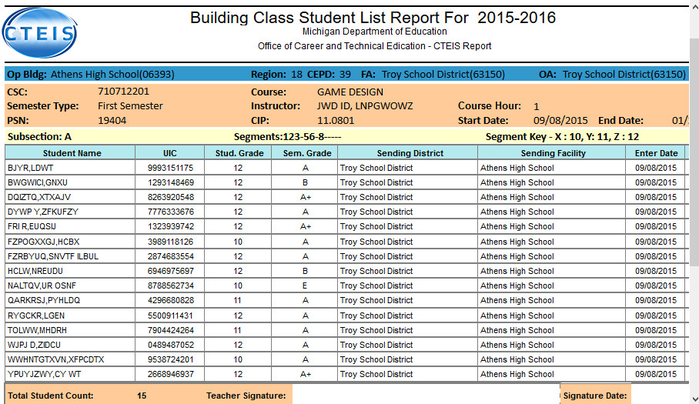Click the Enter Date column header

pyautogui.click(x=655, y=153)
